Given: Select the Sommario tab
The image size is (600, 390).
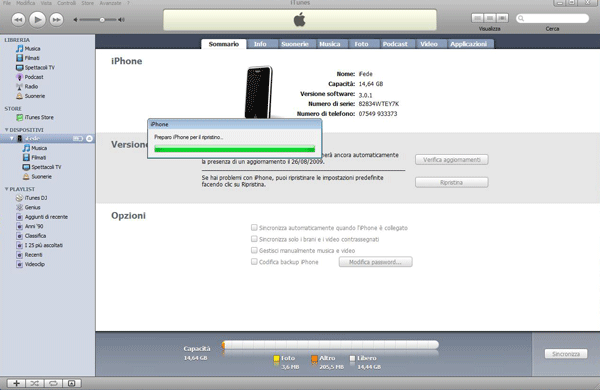Looking at the screenshot, I should click(x=224, y=44).
